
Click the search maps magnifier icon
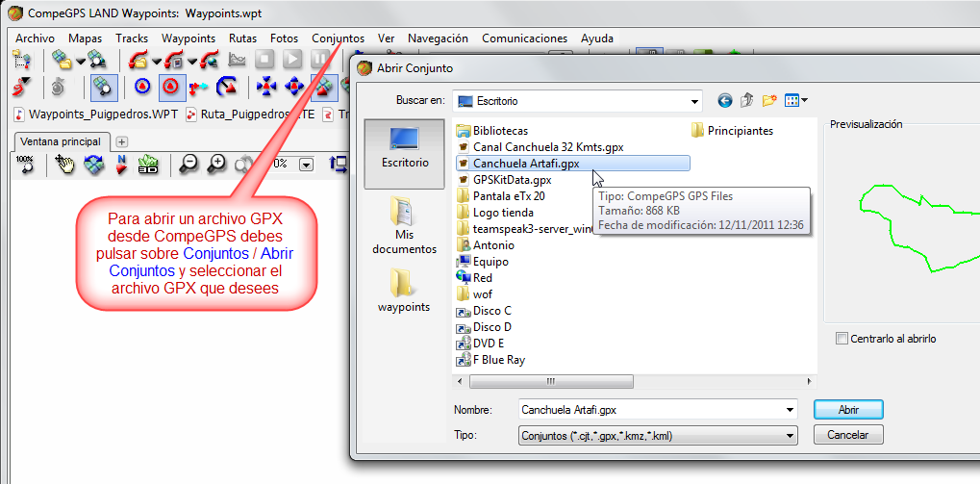(97, 60)
